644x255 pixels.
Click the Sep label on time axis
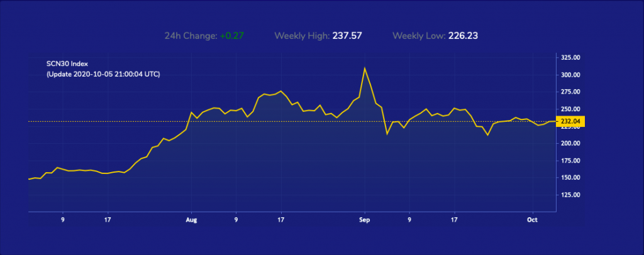[365, 220]
